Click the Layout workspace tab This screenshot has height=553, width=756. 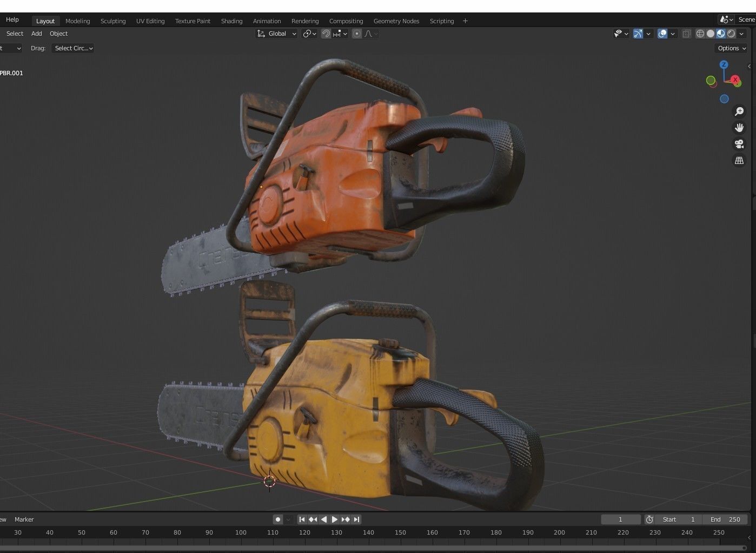(x=45, y=21)
